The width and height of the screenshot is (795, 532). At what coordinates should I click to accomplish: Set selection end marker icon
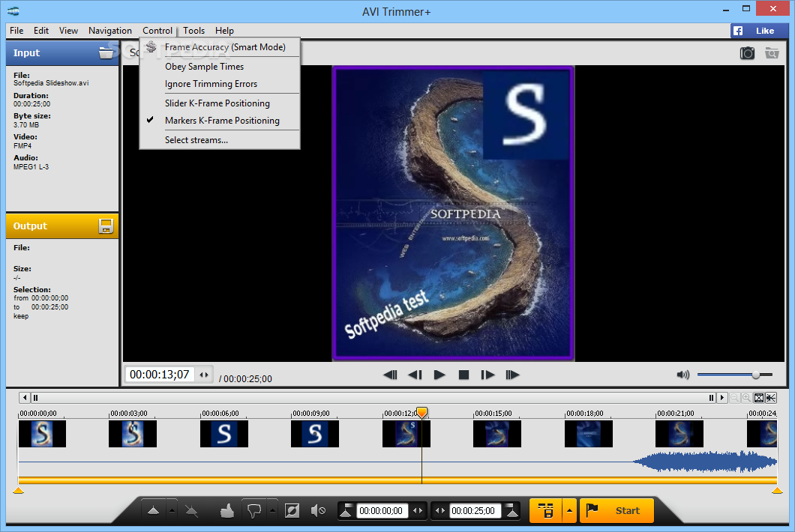(512, 511)
